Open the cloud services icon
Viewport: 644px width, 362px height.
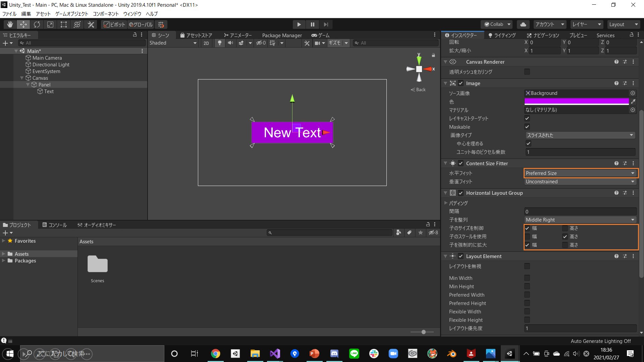pyautogui.click(x=523, y=24)
